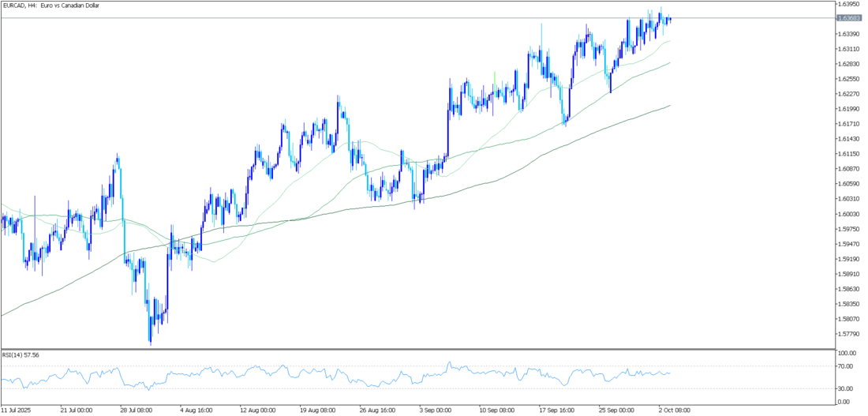Click the 17 Sep 16:00 time label
The height and width of the screenshot is (416, 868).
(x=557, y=410)
